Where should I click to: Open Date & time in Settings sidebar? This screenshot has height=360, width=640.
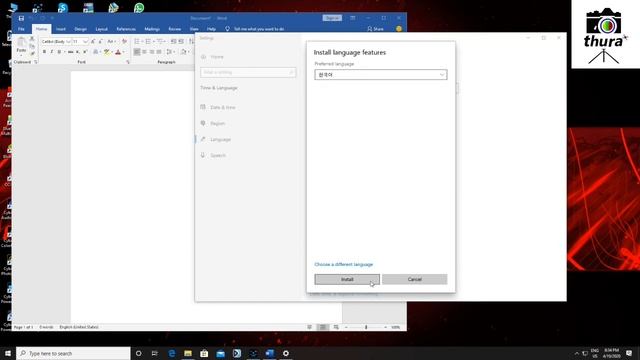coord(223,107)
